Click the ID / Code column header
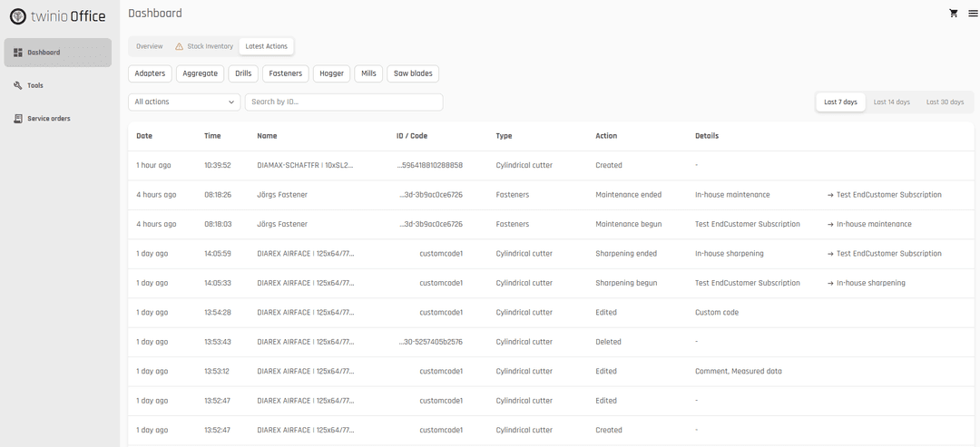 pos(412,136)
